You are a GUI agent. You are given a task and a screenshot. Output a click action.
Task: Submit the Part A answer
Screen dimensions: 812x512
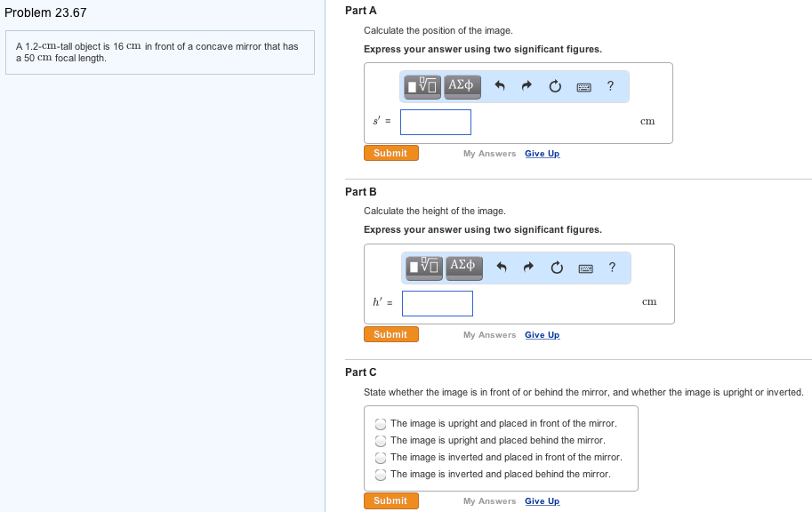pyautogui.click(x=390, y=153)
